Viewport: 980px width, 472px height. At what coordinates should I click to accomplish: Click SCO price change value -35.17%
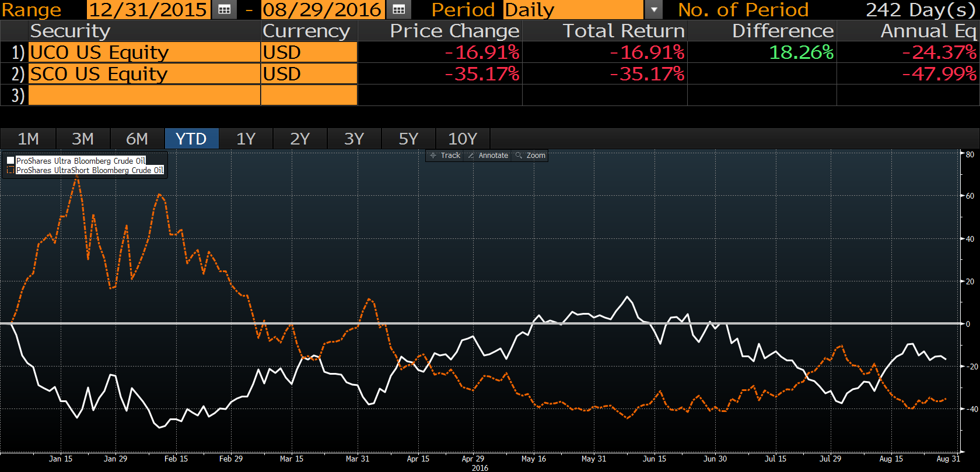coord(482,74)
